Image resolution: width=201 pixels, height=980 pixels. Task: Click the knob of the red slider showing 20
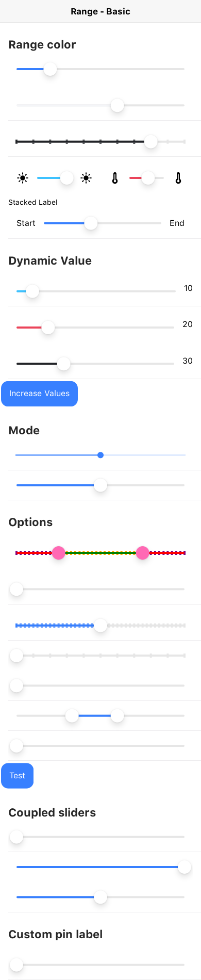tap(48, 328)
